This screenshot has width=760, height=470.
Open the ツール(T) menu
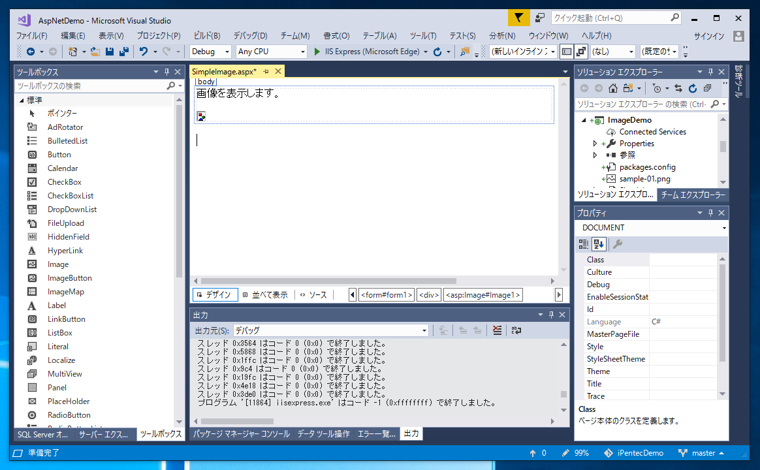[423, 36]
